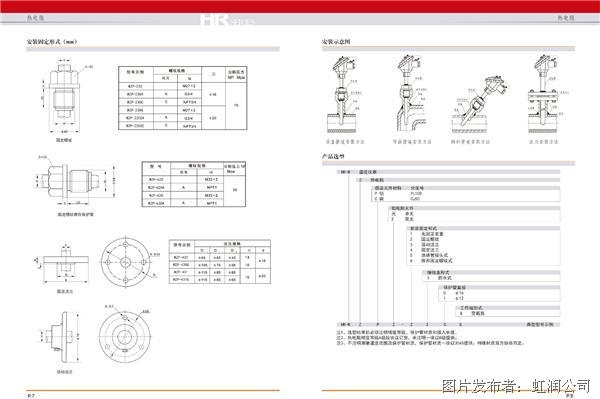Click the horizontal threaded cone protection tube drawing

point(76,181)
